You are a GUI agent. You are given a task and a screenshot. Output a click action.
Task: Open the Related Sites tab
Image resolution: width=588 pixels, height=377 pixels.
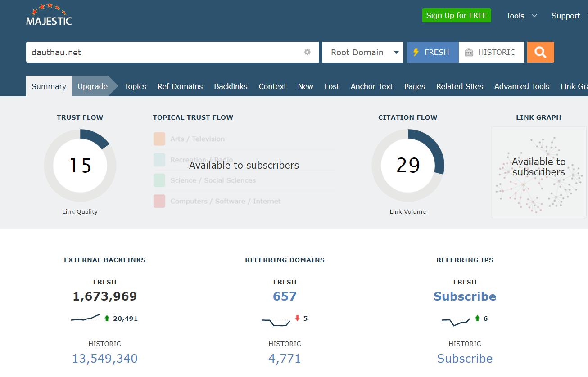pyautogui.click(x=460, y=86)
